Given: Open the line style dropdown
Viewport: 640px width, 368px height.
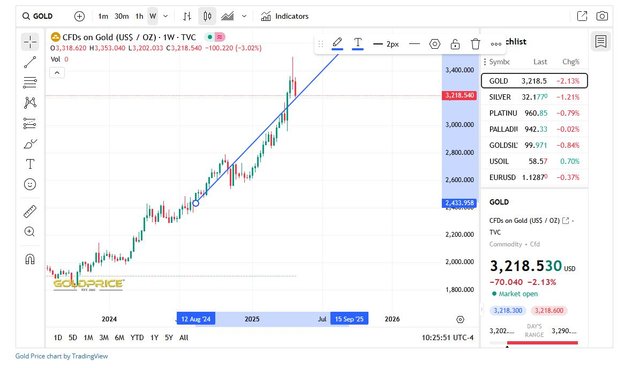Looking at the screenshot, I should point(414,44).
